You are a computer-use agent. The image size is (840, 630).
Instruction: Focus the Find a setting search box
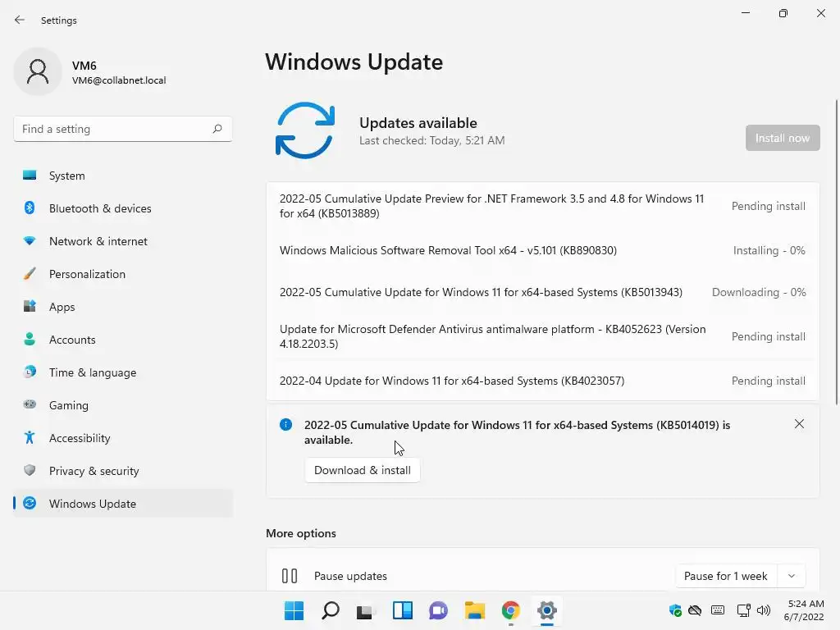pyautogui.click(x=123, y=129)
